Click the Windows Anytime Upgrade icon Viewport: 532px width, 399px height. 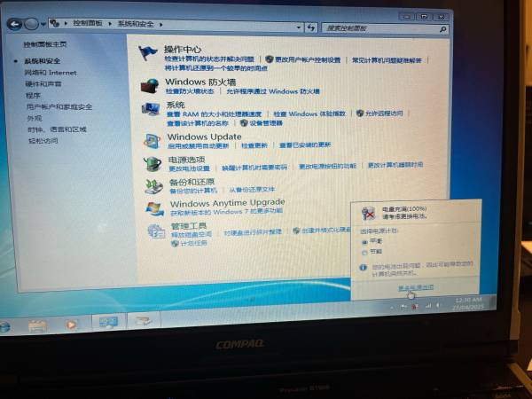tap(155, 207)
